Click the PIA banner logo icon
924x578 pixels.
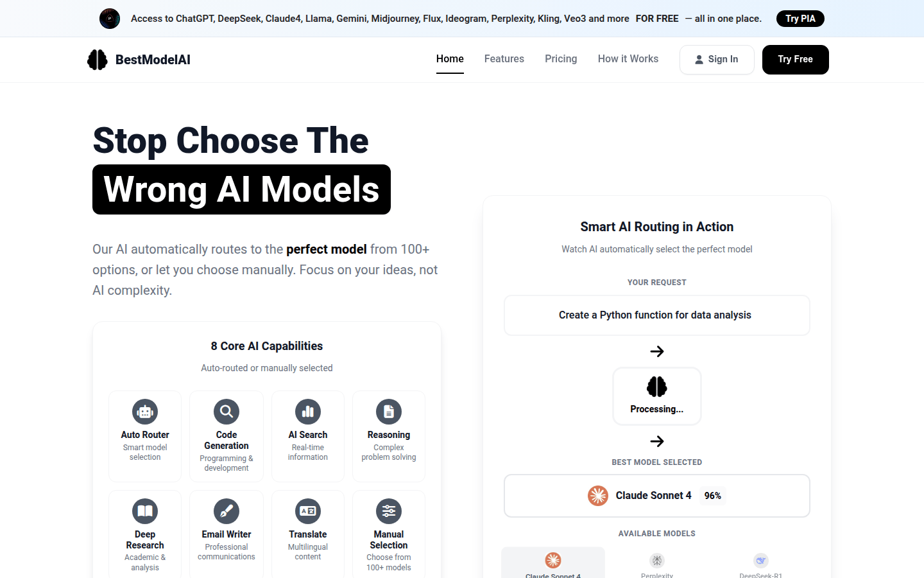pyautogui.click(x=110, y=19)
